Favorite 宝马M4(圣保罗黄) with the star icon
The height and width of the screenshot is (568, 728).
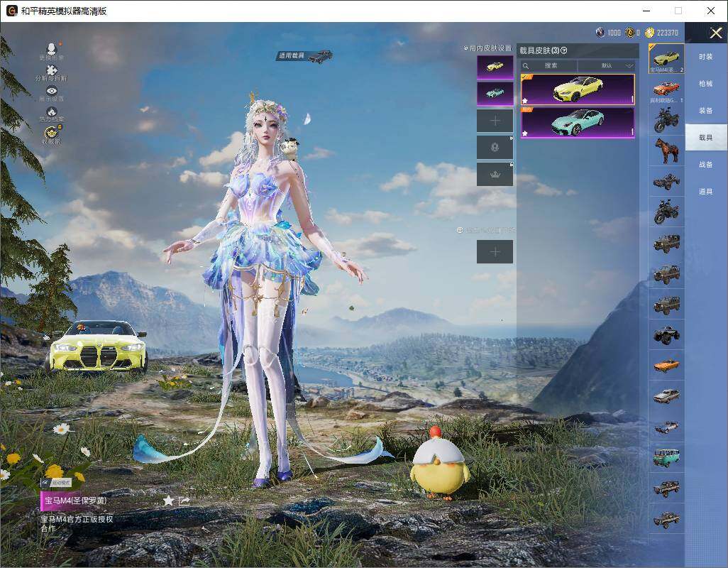pos(168,500)
